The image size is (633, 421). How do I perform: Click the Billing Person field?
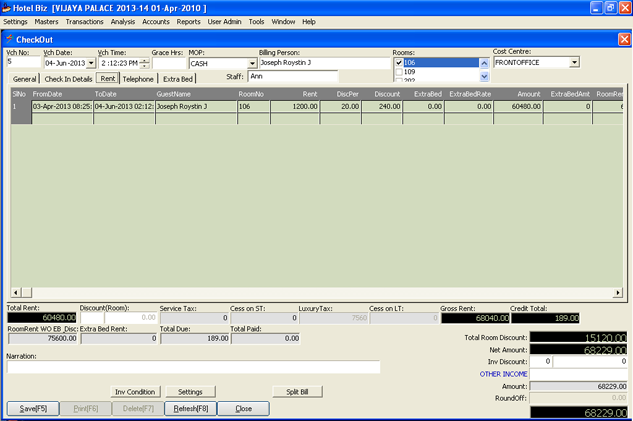point(324,63)
